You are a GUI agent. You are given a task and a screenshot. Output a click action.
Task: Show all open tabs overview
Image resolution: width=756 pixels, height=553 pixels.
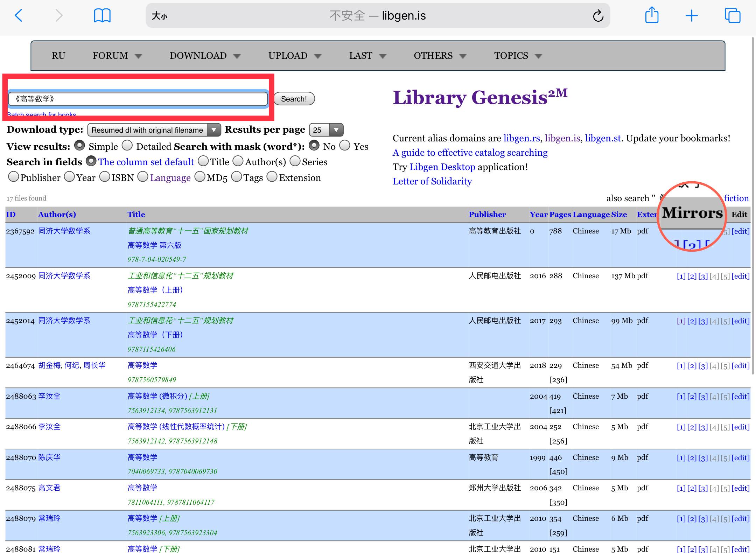coord(733,16)
